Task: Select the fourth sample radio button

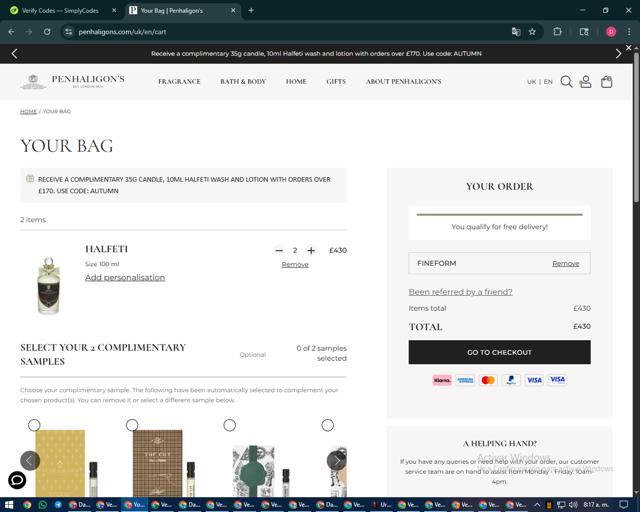Action: click(x=327, y=425)
